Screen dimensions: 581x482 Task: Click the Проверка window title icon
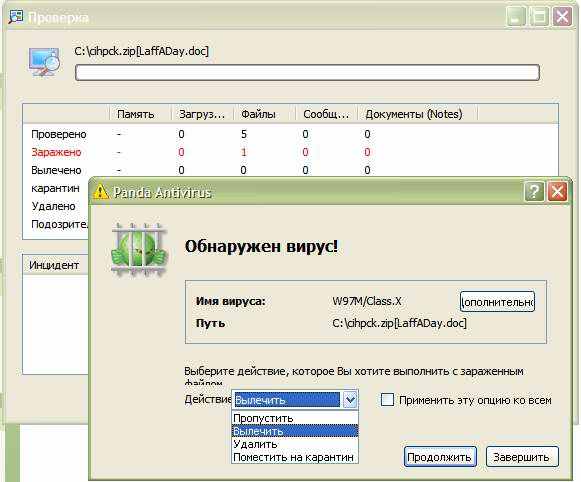(16, 17)
